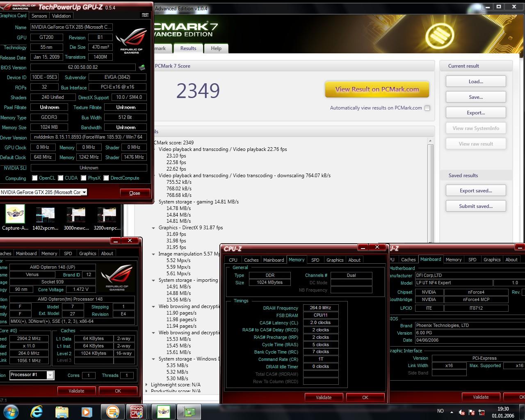This screenshot has width=525, height=420.
Task: Open the Sensors tab in GPU-Z
Action: point(39,16)
